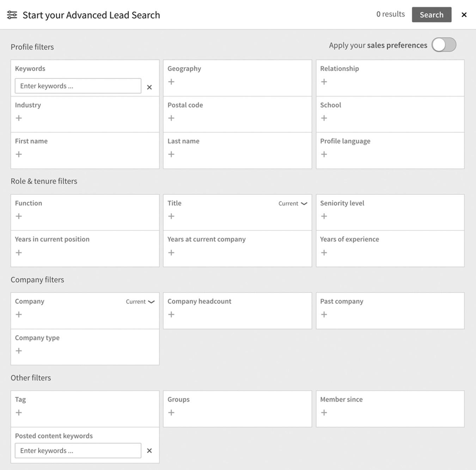476x470 pixels.
Task: Add an Industry filter using plus icon
Action: 19,118
